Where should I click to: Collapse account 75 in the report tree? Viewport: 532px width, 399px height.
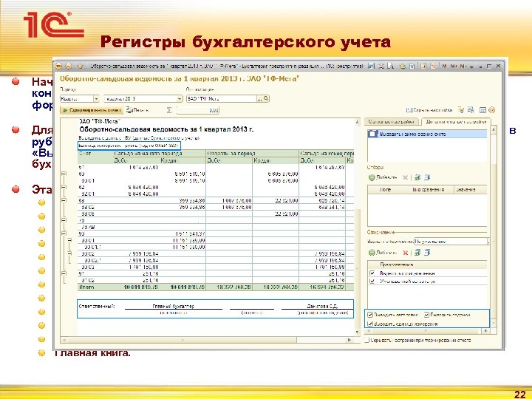coord(64,220)
